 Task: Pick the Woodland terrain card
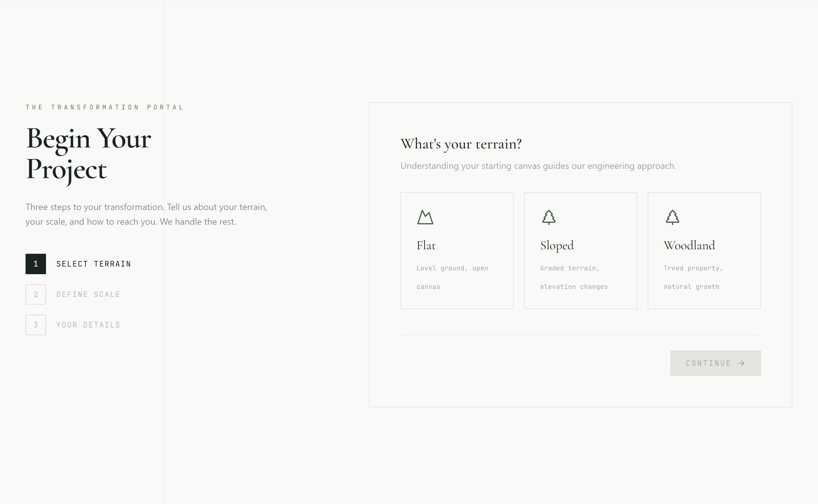(704, 250)
